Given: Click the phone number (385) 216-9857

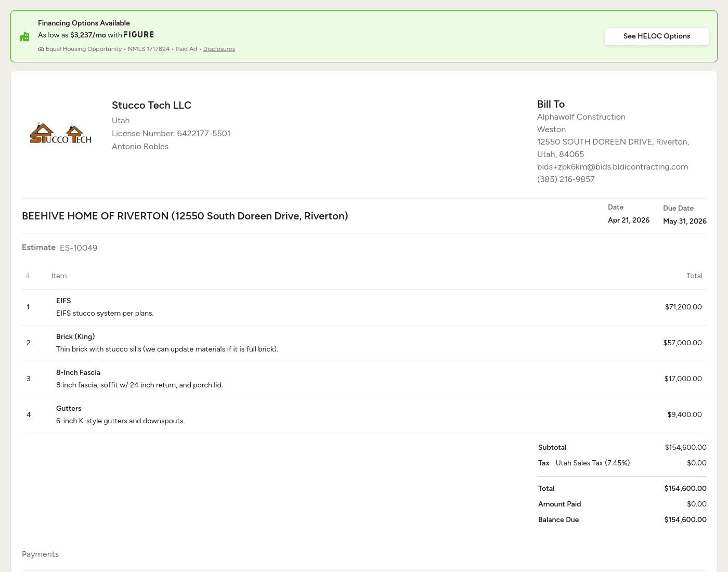Looking at the screenshot, I should coord(566,179).
